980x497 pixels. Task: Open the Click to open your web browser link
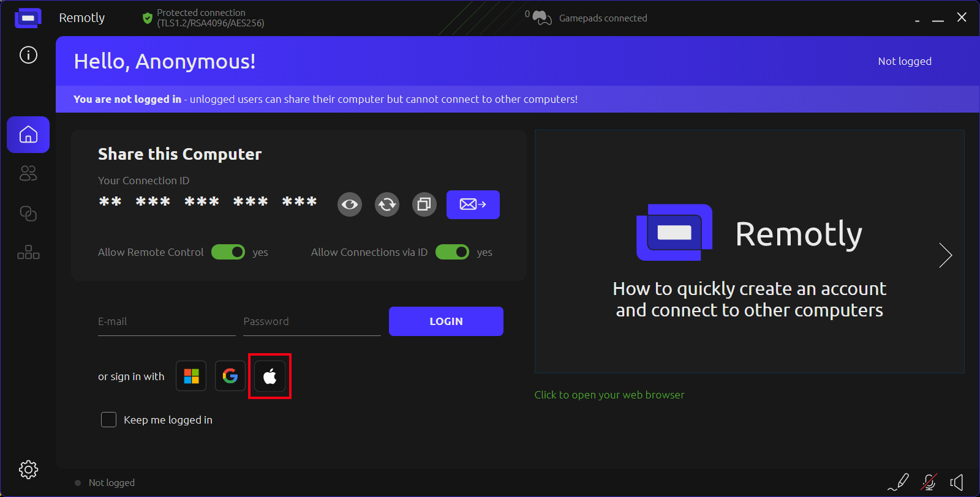(x=609, y=395)
